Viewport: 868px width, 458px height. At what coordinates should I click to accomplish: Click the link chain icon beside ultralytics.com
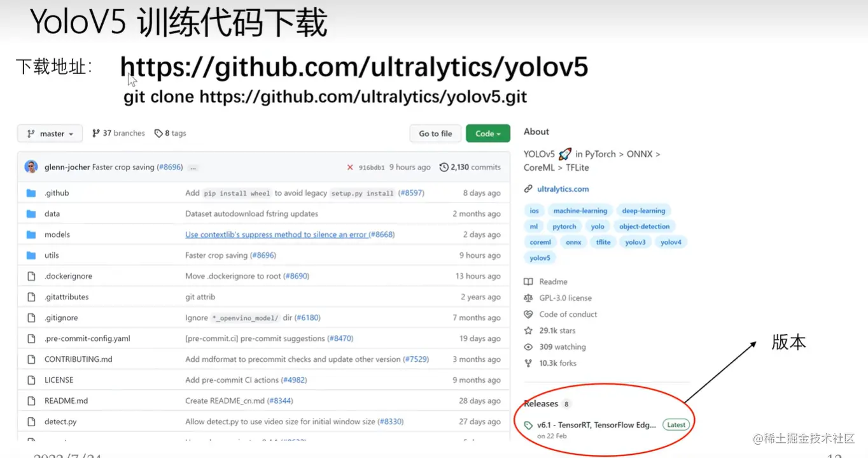pyautogui.click(x=528, y=189)
